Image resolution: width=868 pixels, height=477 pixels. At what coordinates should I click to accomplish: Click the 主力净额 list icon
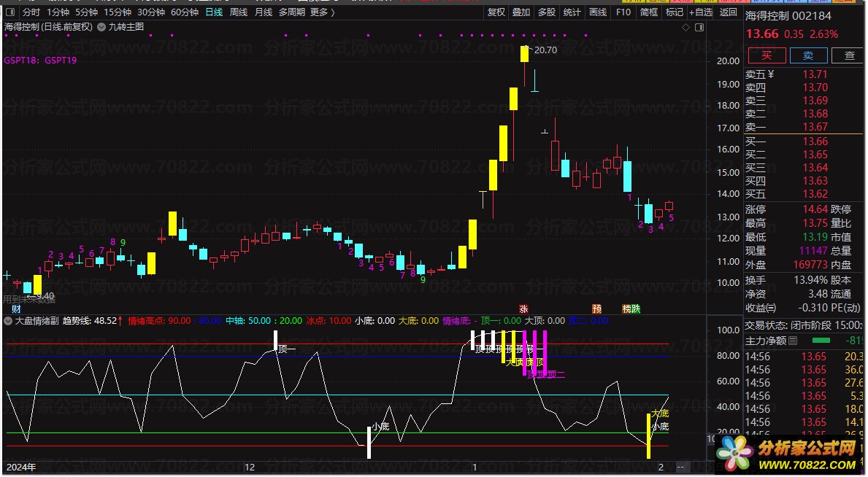(793, 341)
